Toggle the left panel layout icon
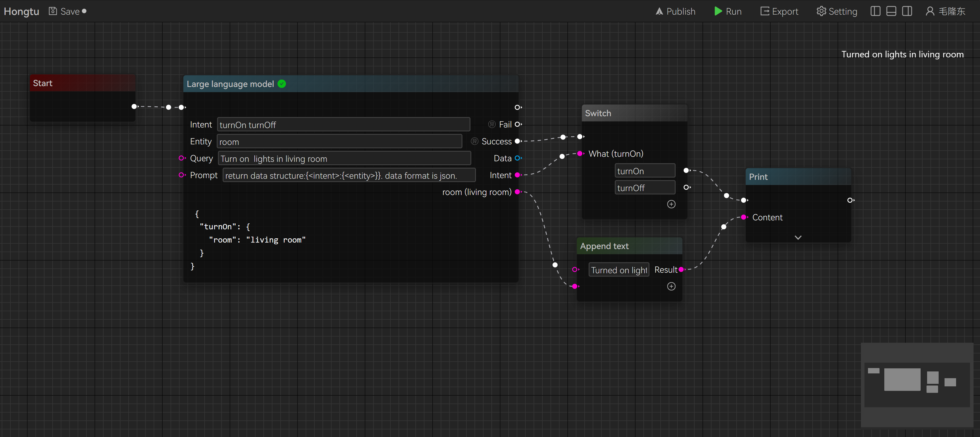Image resolution: width=980 pixels, height=437 pixels. click(875, 11)
